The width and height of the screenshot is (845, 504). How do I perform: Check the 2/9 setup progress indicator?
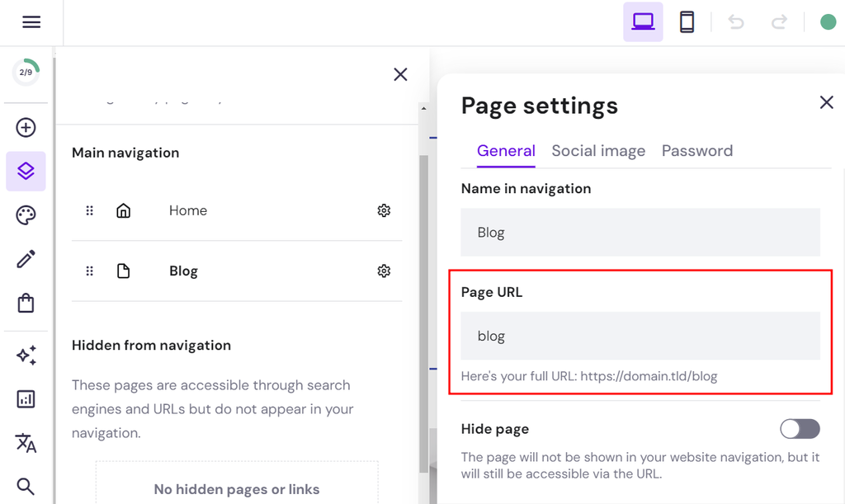point(26,72)
